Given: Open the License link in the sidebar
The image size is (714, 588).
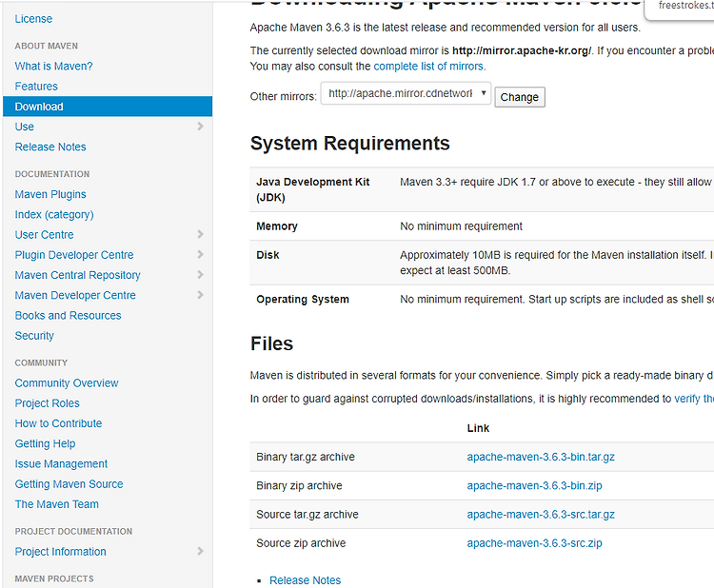Looking at the screenshot, I should [x=33, y=19].
